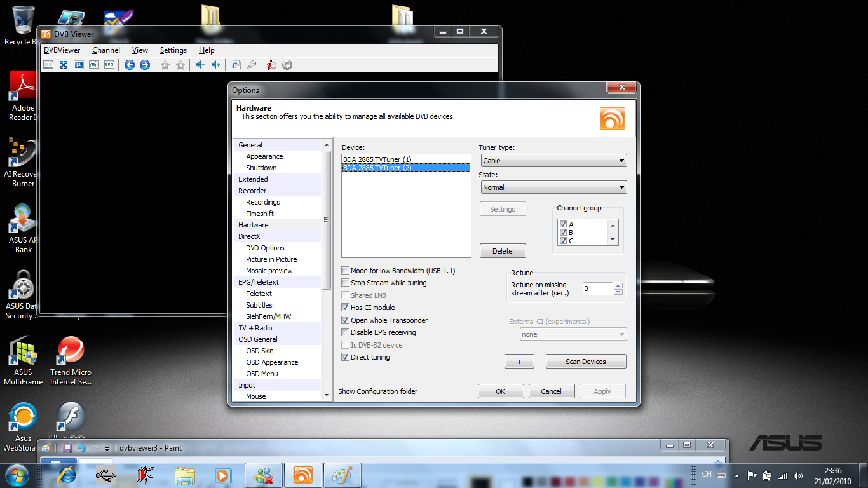Viewport: 868px width, 488px height.
Task: Click the volume speaker icon in system tray
Action: tap(798, 475)
